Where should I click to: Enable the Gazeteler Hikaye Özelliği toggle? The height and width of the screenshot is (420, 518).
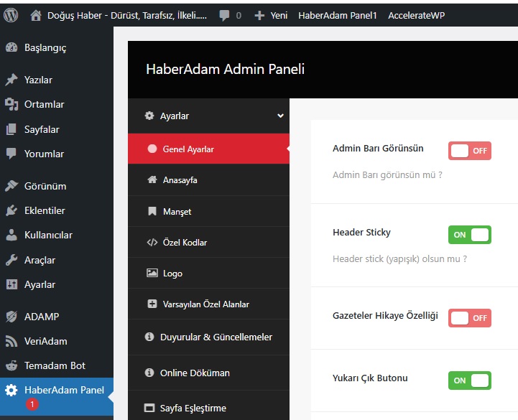(469, 318)
